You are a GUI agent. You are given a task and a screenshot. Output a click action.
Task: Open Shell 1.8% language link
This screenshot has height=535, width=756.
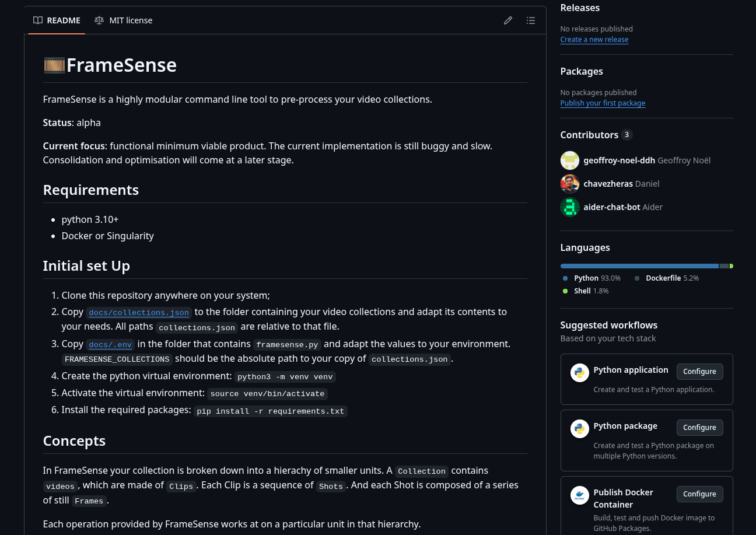(586, 291)
